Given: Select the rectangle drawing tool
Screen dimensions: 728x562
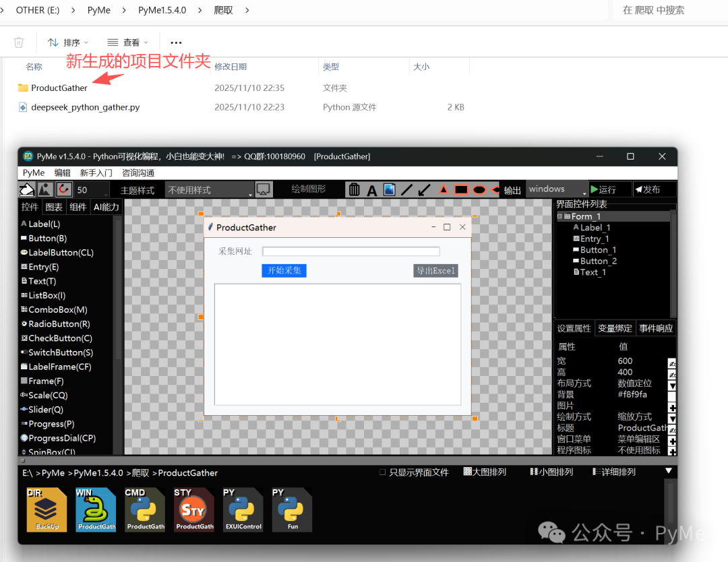Looking at the screenshot, I should (460, 189).
